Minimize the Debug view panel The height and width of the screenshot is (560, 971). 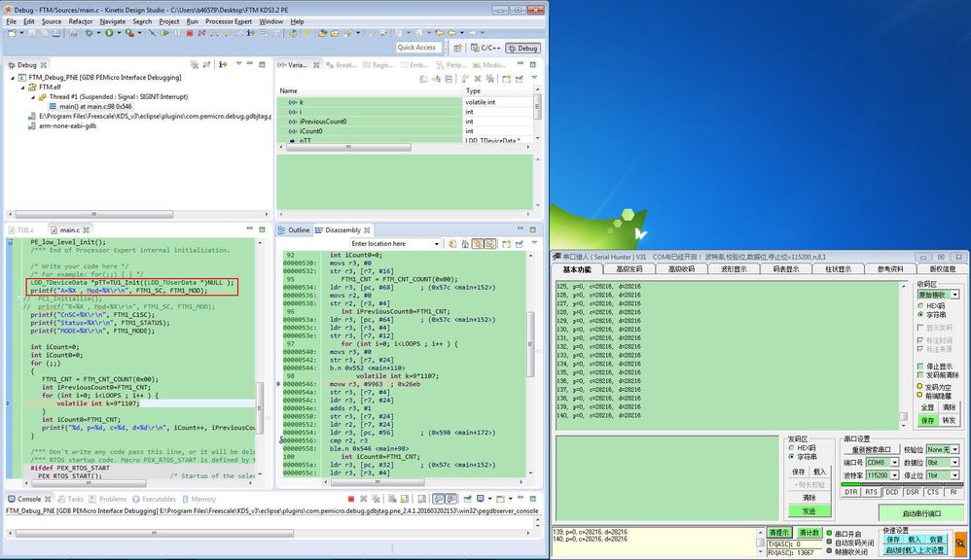click(x=250, y=64)
